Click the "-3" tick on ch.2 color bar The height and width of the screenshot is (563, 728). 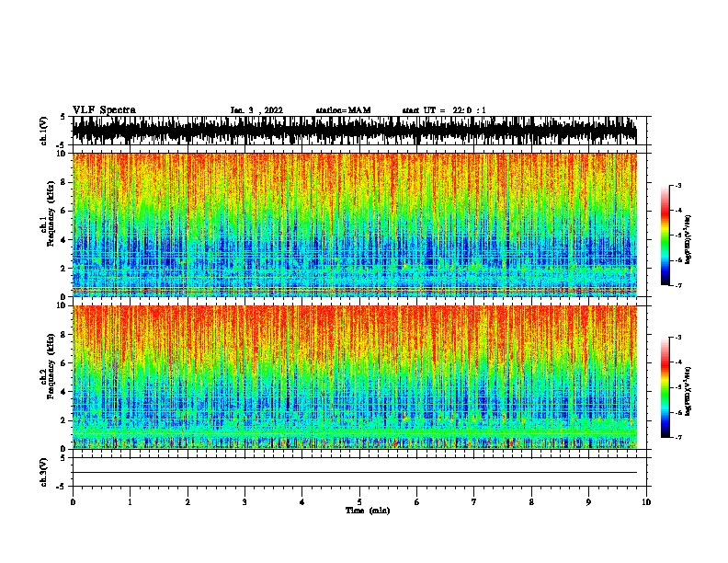[x=677, y=338]
